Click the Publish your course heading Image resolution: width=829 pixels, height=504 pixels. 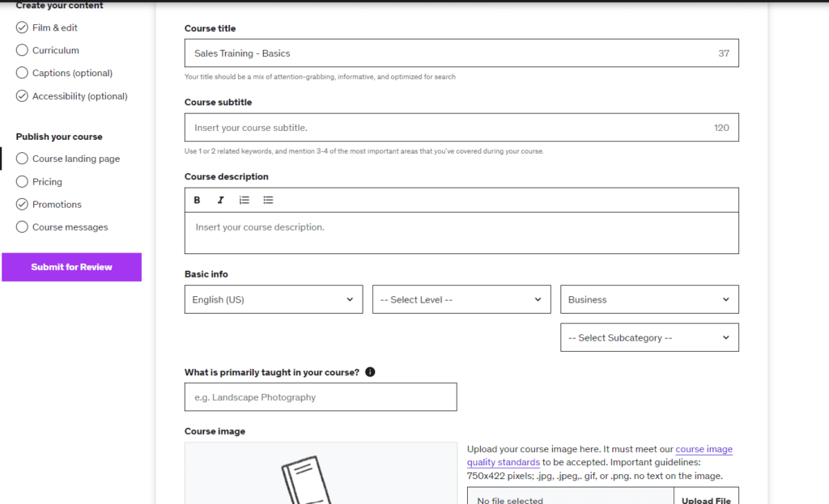click(59, 136)
